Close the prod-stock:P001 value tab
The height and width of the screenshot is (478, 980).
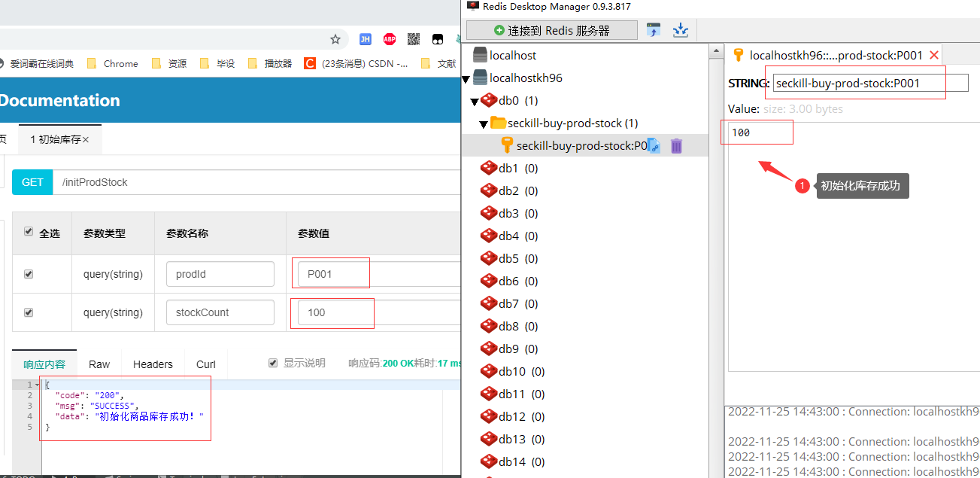[934, 55]
